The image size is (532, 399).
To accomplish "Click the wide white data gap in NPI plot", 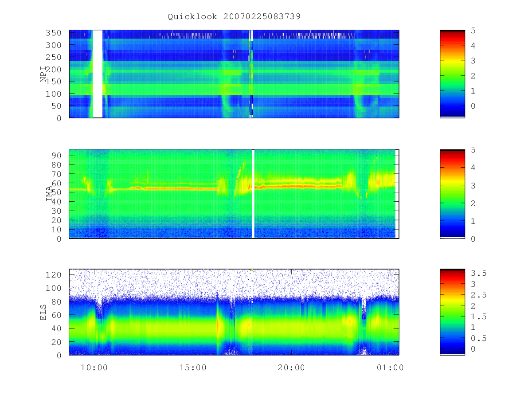I will point(97,74).
